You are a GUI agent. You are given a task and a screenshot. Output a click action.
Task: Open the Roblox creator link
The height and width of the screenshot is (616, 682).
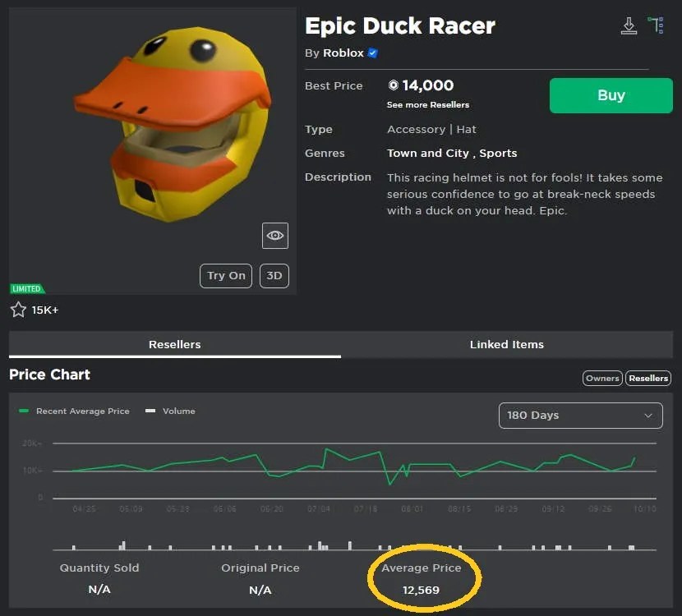tap(343, 53)
